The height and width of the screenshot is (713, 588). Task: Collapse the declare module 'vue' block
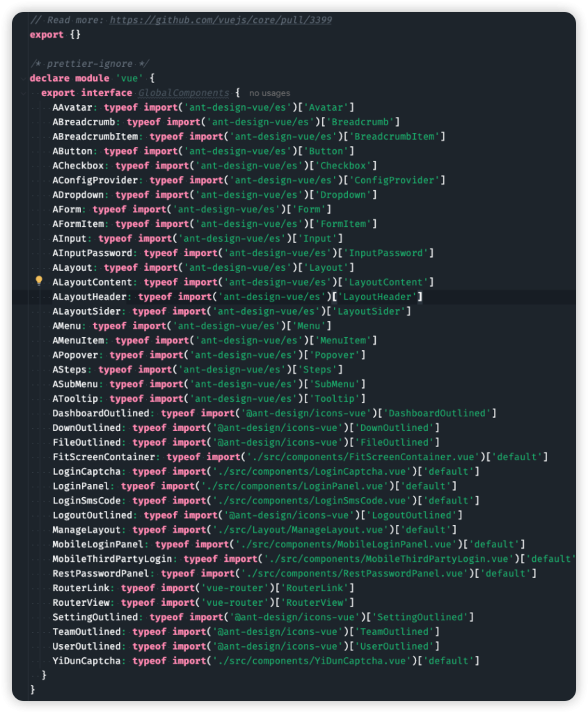[25, 78]
